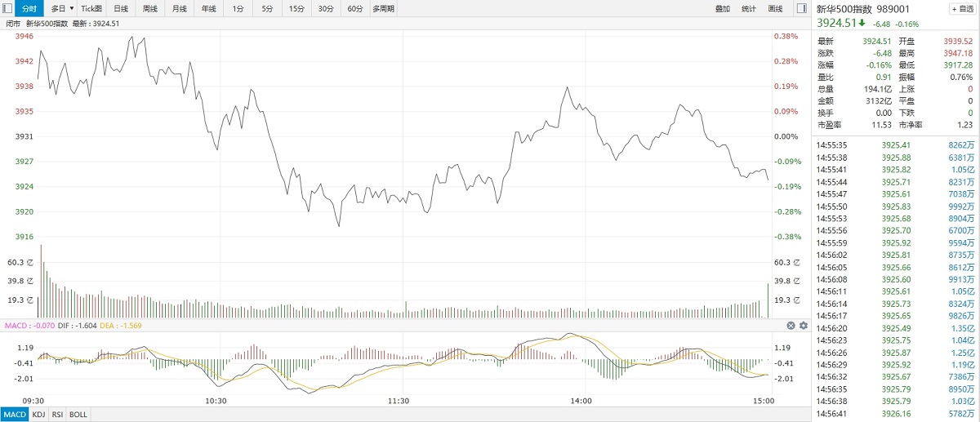This screenshot has height=422, width=980.
Task: Add index to watchlist with 自选
Action: pos(961,9)
